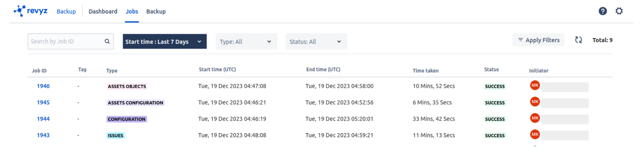Open the settings gear icon
This screenshot has width=644, height=168.
(619, 11)
